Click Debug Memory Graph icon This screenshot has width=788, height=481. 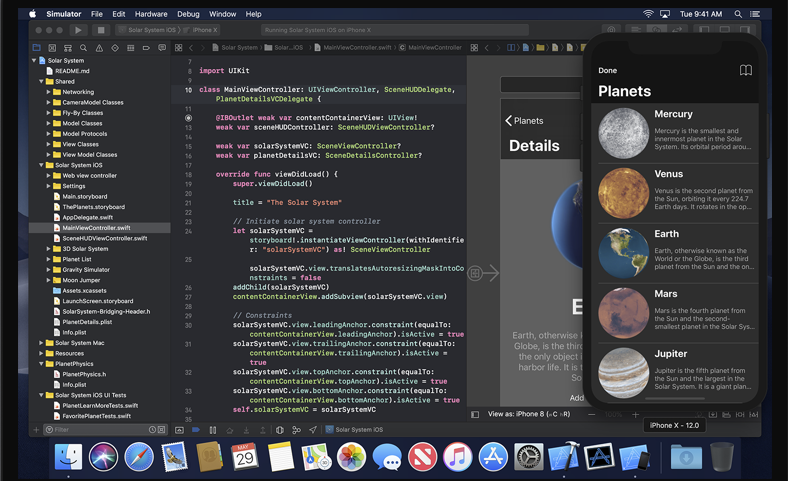click(297, 430)
